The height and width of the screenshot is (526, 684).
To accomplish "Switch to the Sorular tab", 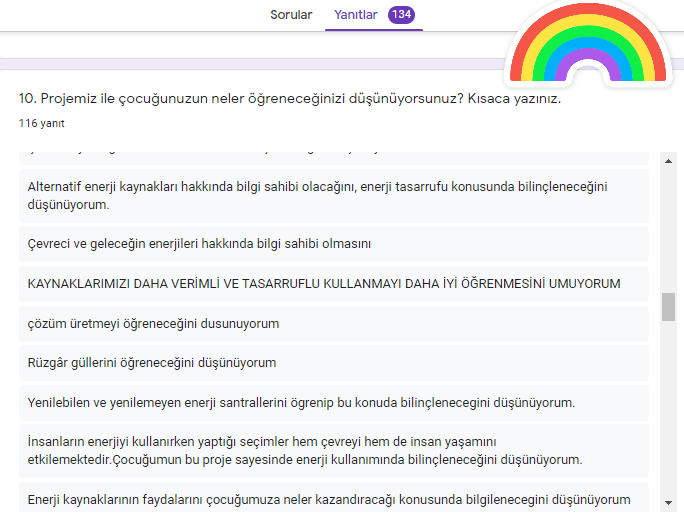I will (x=291, y=15).
